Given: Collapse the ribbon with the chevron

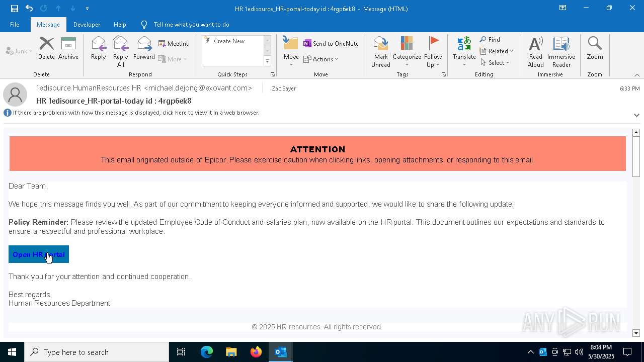Looking at the screenshot, I should [x=637, y=75].
